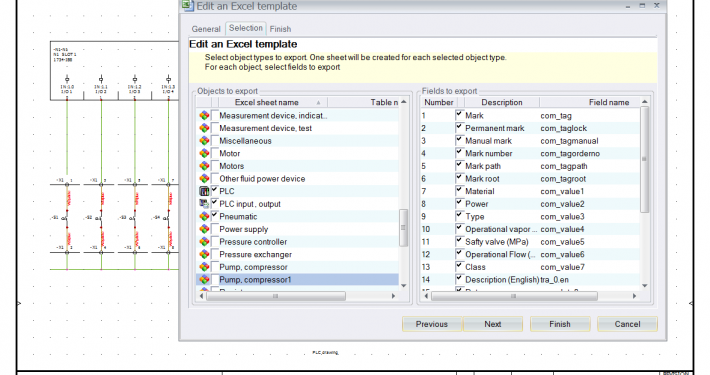Check the Measurement device, test checkbox
710x375 pixels.
click(x=215, y=128)
